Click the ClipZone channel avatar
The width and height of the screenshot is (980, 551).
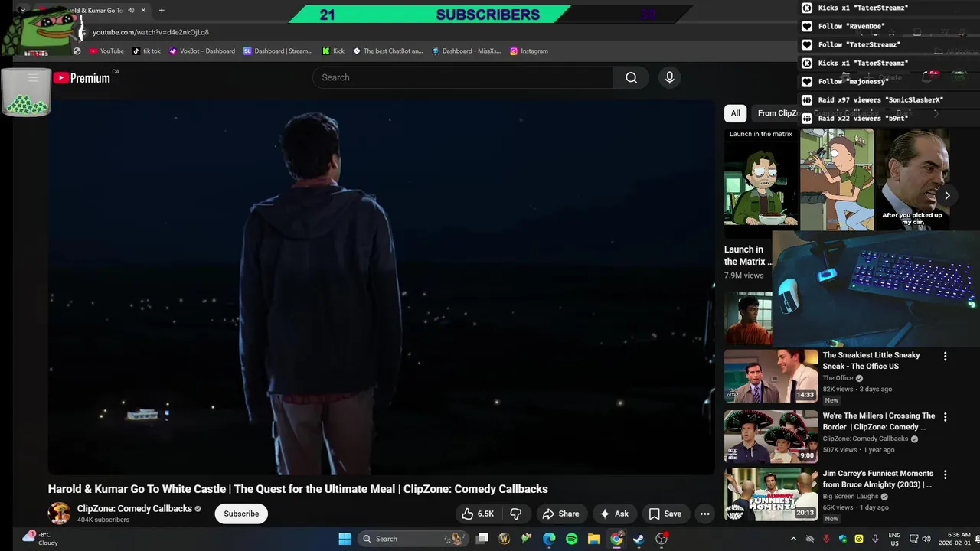[59, 514]
